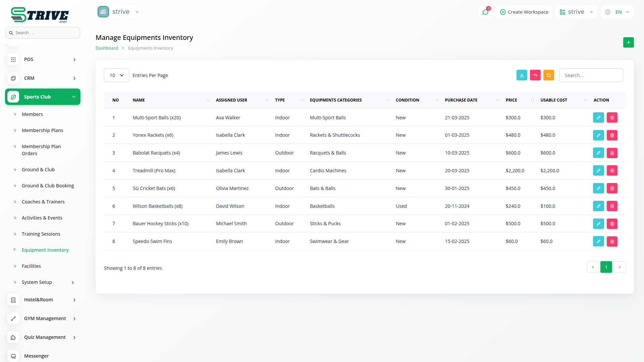Edit the Treadmill (Pro Max) row
Image resolution: width=644 pixels, height=362 pixels.
[x=598, y=171]
